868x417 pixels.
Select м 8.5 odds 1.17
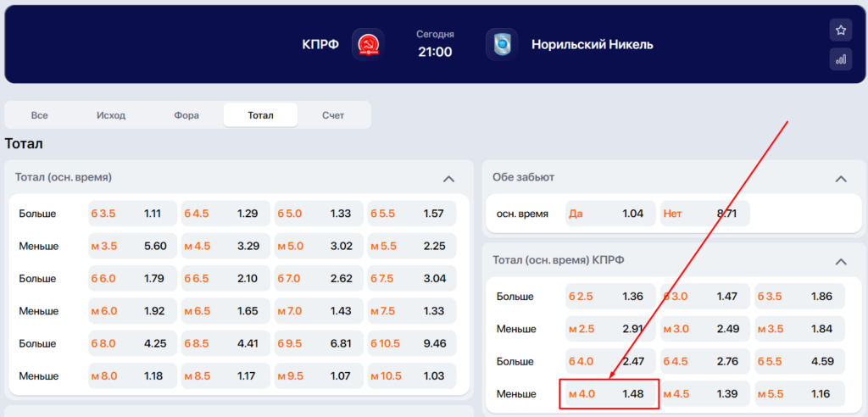click(x=225, y=376)
